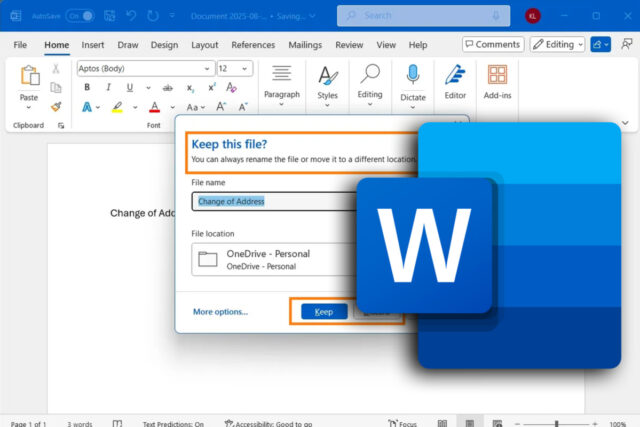The height and width of the screenshot is (427, 640).
Task: Expand the underline style arrow
Action: tap(148, 87)
